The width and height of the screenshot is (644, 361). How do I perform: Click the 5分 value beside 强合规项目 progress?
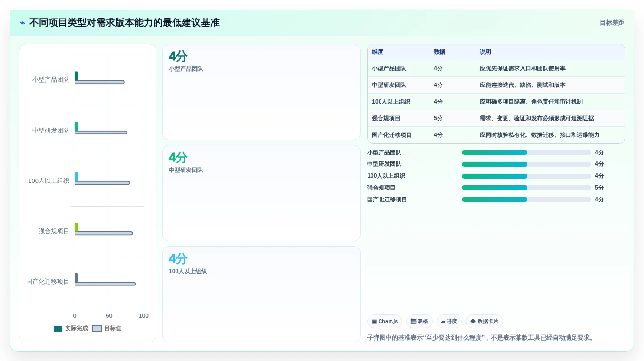(599, 188)
